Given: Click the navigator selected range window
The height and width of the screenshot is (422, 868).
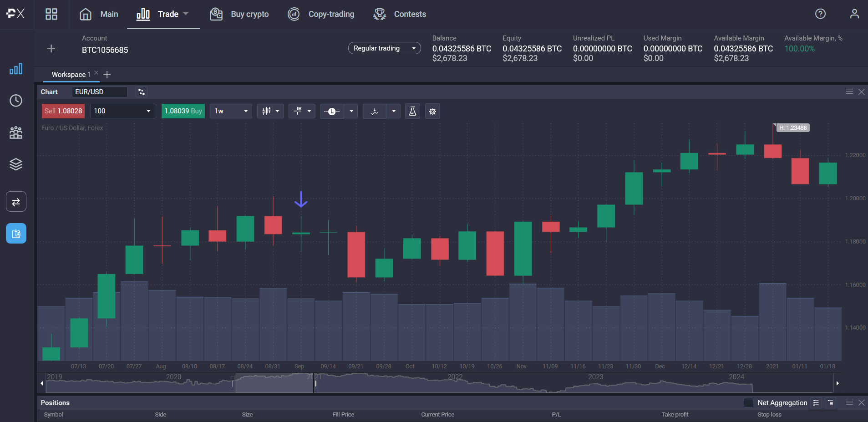Looking at the screenshot, I should point(274,383).
